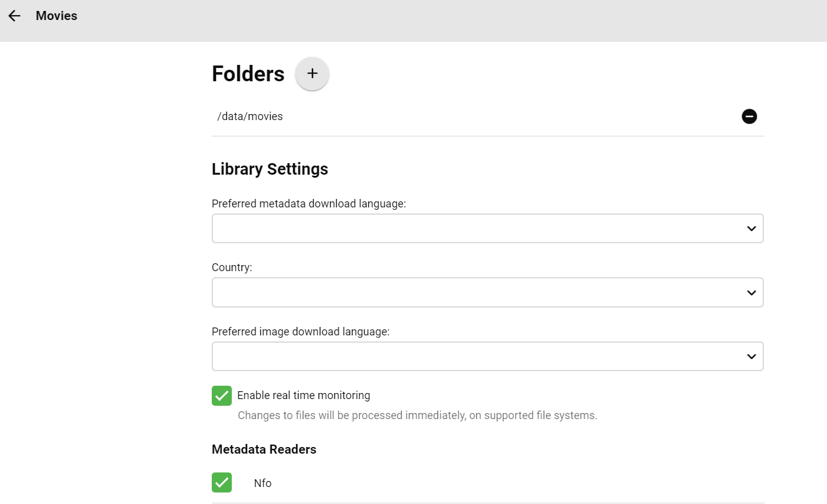Add a new folder with the plus button
The width and height of the screenshot is (827, 504).
tap(312, 74)
